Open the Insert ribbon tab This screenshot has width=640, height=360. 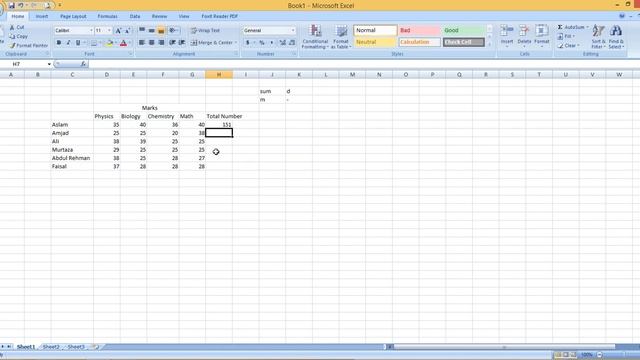[x=42, y=16]
